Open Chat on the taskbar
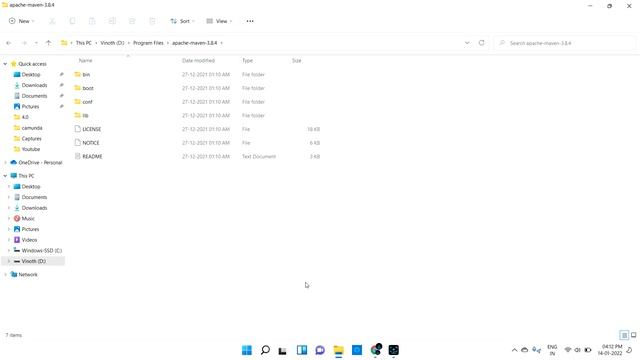 [320, 350]
